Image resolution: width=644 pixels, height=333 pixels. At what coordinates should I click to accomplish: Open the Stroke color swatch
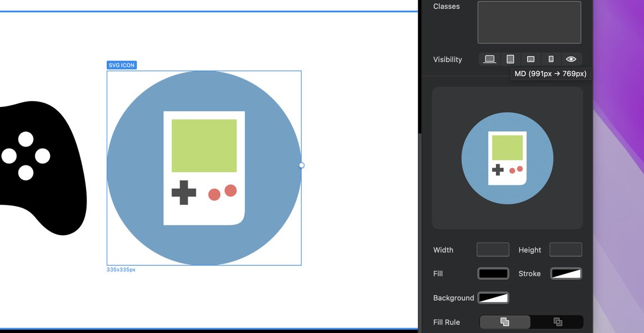(x=566, y=273)
